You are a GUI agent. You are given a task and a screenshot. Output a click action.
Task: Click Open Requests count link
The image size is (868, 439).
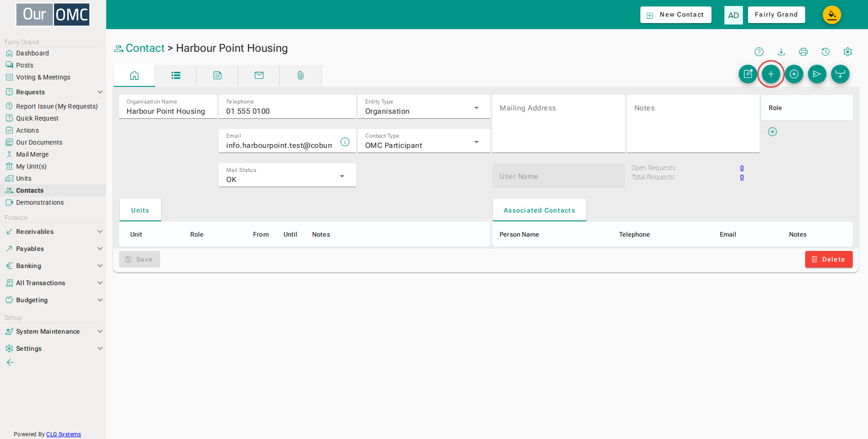[742, 168]
